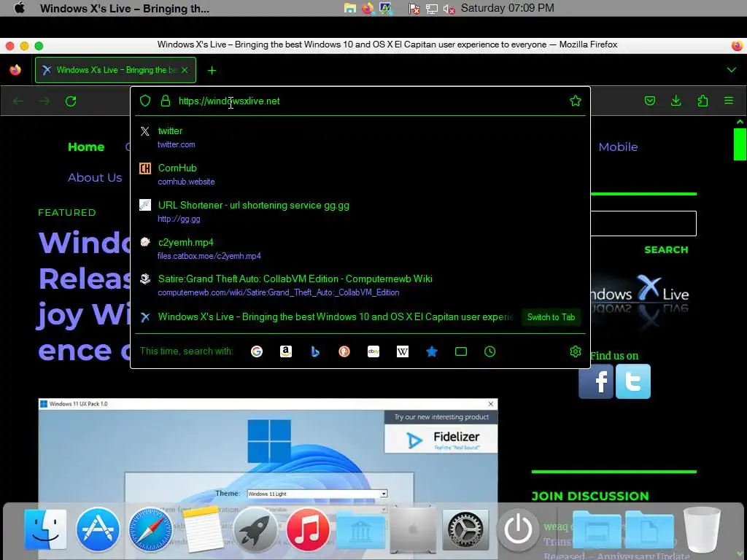Open the Extensions puzzle icon

(x=703, y=101)
